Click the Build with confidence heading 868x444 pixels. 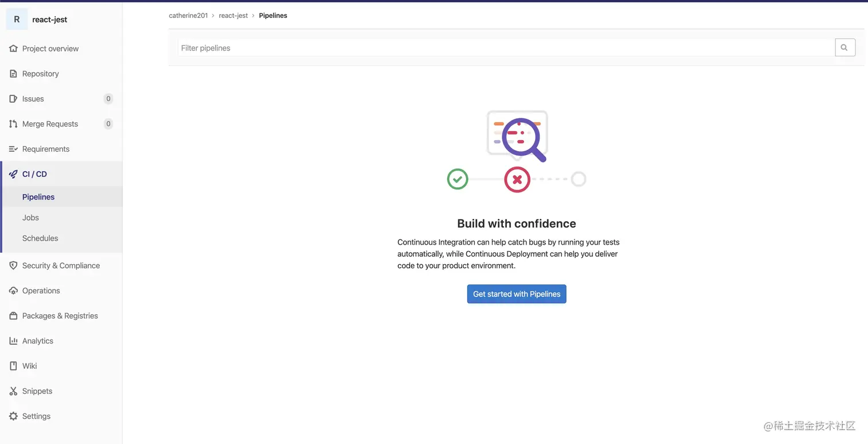click(x=517, y=223)
